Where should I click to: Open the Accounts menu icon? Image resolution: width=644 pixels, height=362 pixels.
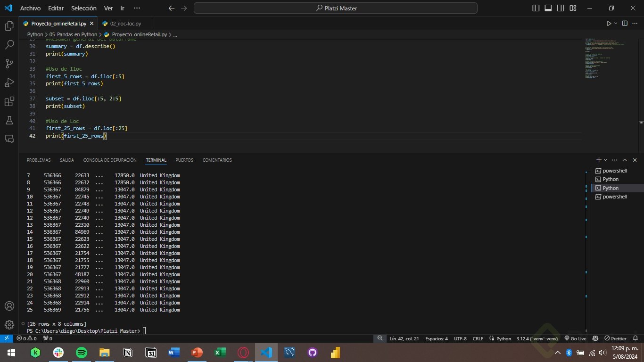coord(9,306)
